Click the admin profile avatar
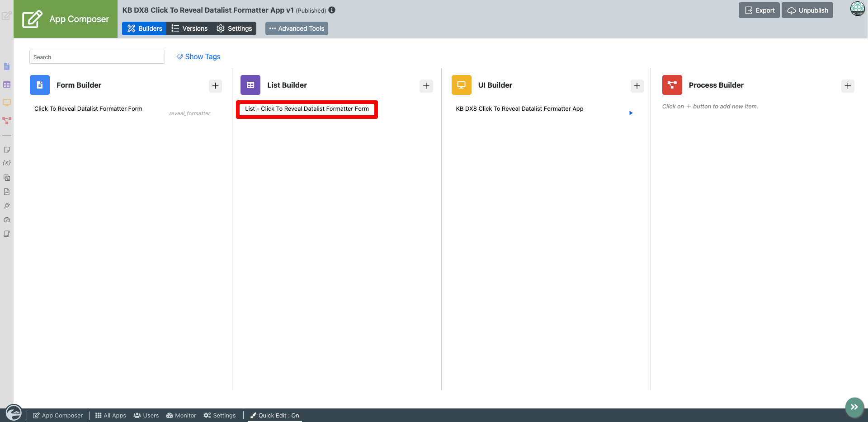This screenshot has height=422, width=868. point(857,9)
